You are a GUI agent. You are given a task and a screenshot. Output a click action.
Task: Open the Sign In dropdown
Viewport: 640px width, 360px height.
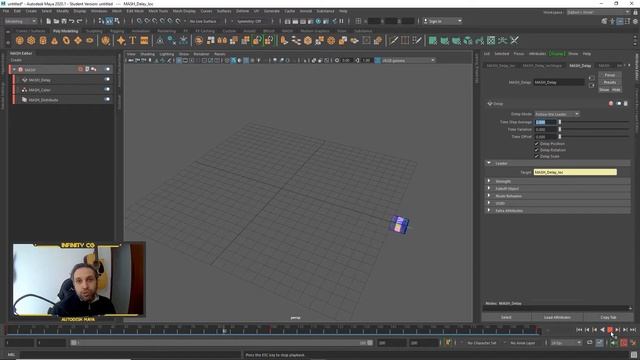(x=442, y=21)
